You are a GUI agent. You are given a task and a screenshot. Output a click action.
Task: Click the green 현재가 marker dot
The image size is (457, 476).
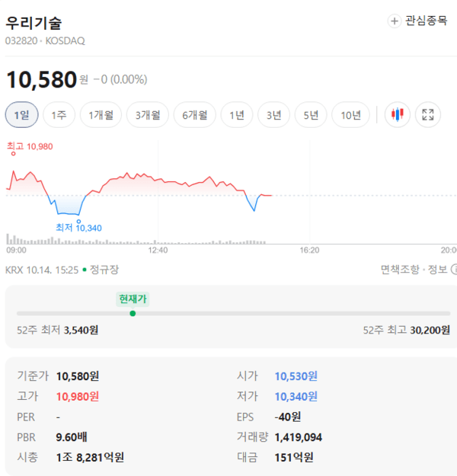tap(133, 313)
